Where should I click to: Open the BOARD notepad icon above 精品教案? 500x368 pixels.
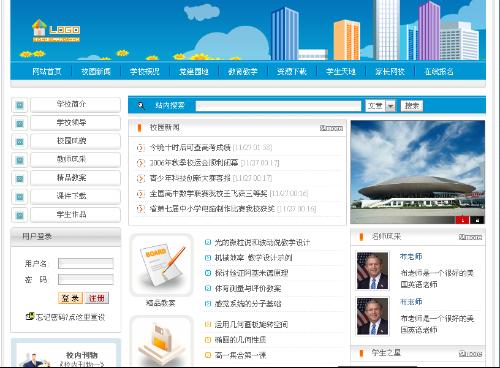tap(162, 265)
